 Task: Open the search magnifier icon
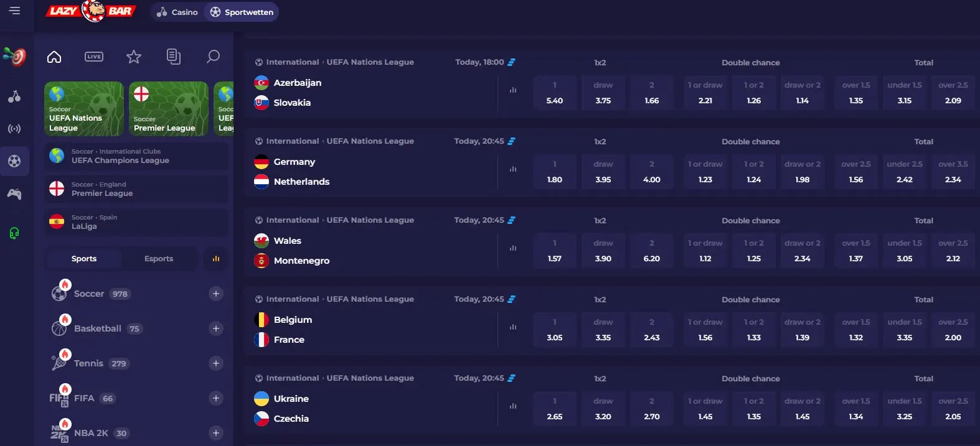point(213,57)
